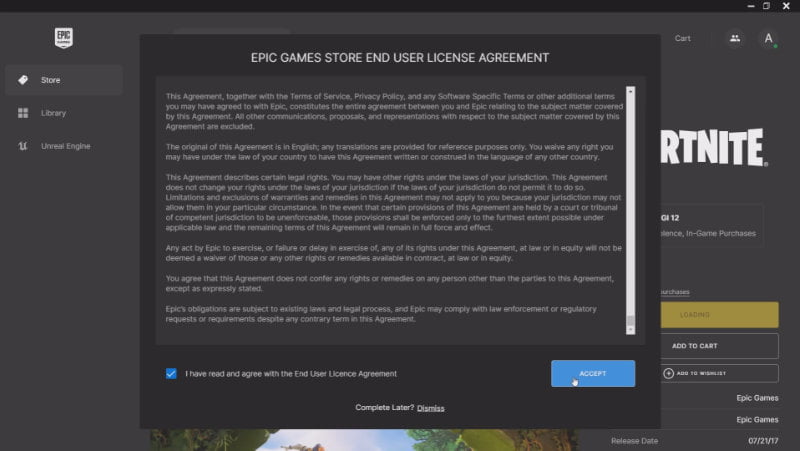Go to the Library menu item
Screen dimensions: 800x451
(x=64, y=113)
